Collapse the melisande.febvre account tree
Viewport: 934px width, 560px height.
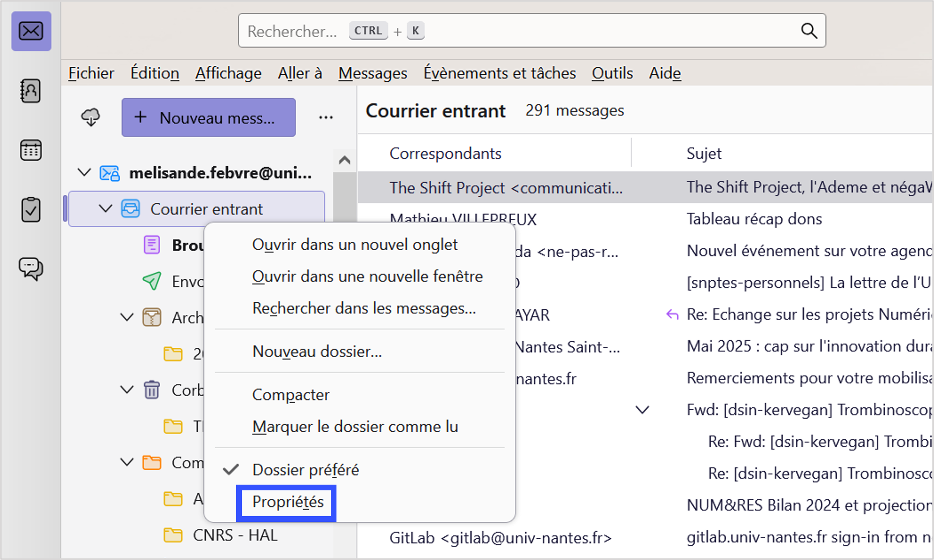(x=84, y=172)
